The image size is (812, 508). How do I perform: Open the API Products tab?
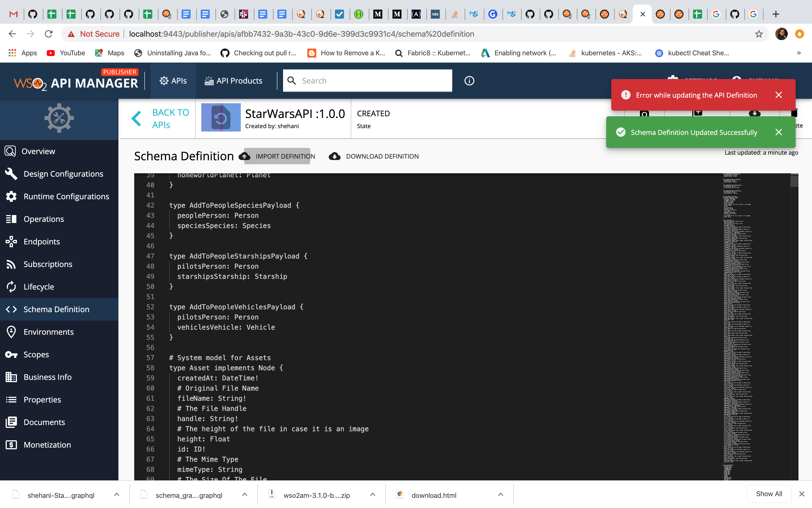(x=233, y=81)
